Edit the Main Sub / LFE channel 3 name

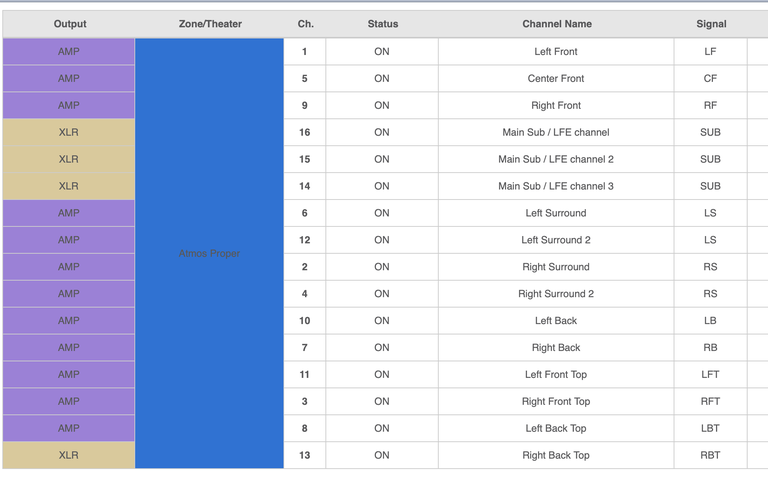coord(556,187)
